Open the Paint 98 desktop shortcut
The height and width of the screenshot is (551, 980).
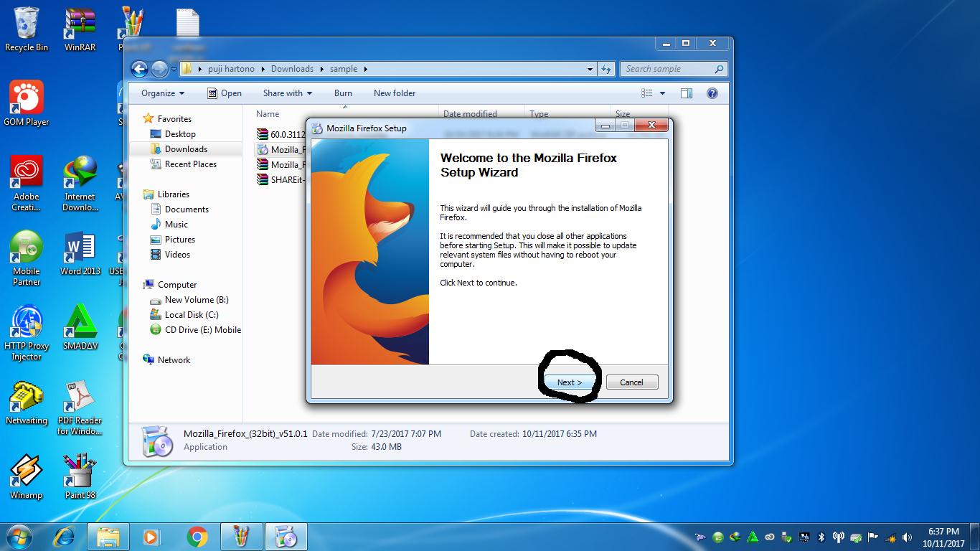click(x=80, y=476)
